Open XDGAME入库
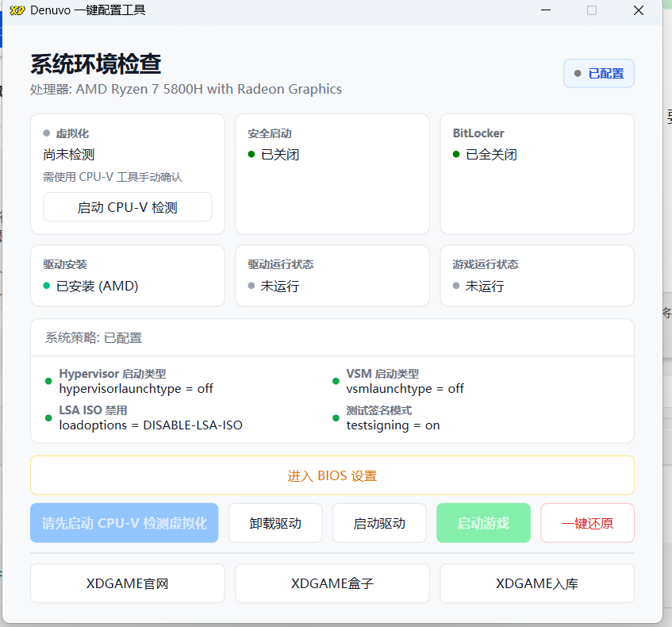Image resolution: width=672 pixels, height=627 pixels. coord(536,583)
